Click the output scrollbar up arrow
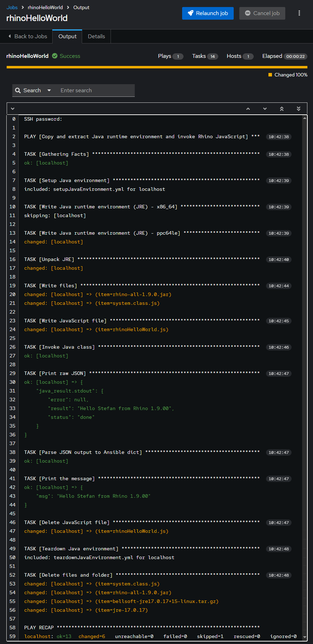 pyautogui.click(x=305, y=118)
